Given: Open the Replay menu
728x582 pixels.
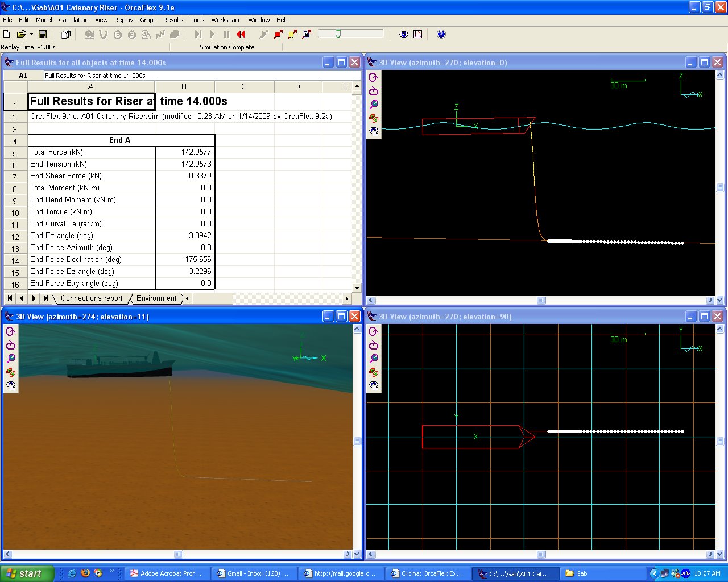Looking at the screenshot, I should coord(123,20).
